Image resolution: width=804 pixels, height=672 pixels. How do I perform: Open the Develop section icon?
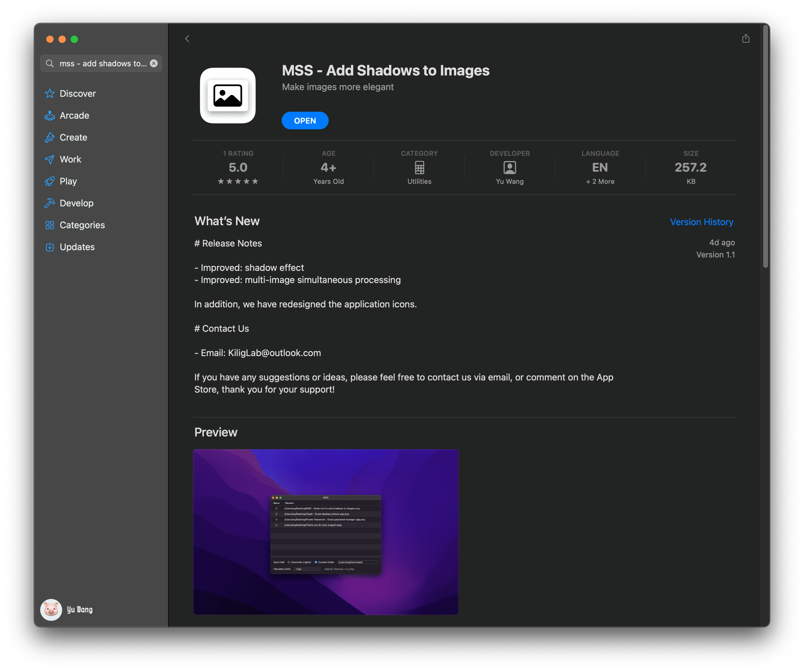click(x=50, y=203)
